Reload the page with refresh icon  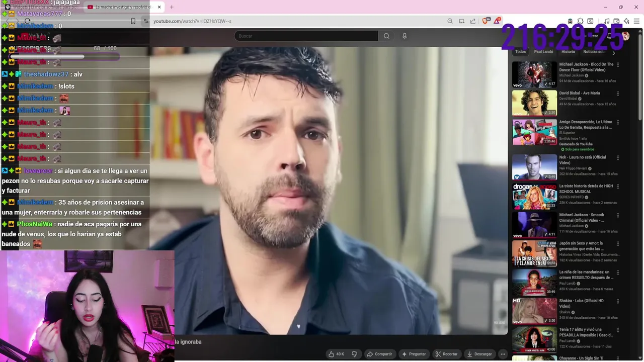click(27, 21)
